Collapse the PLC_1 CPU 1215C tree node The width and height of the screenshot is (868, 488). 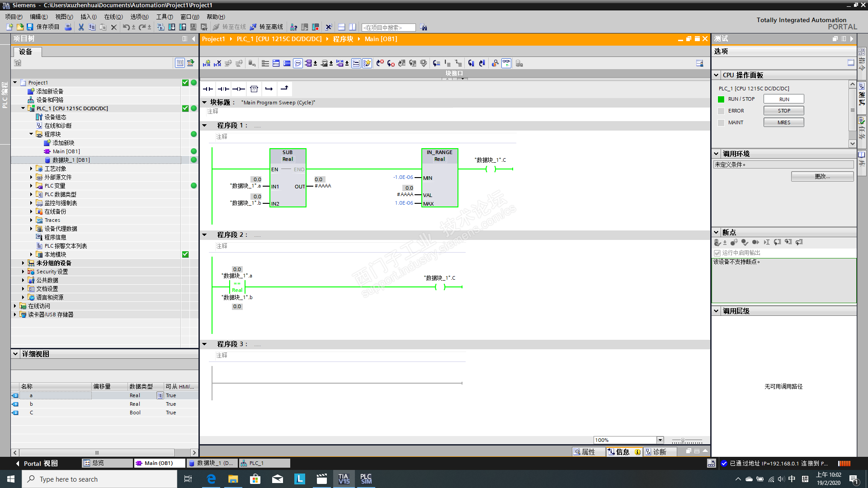point(23,108)
